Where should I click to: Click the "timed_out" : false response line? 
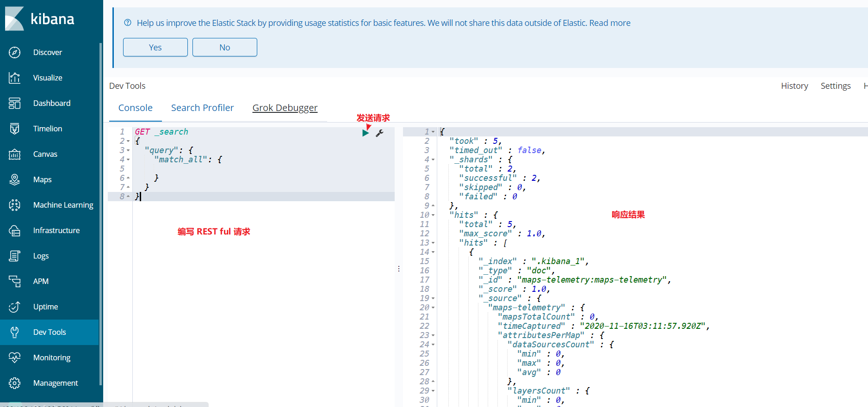497,150
